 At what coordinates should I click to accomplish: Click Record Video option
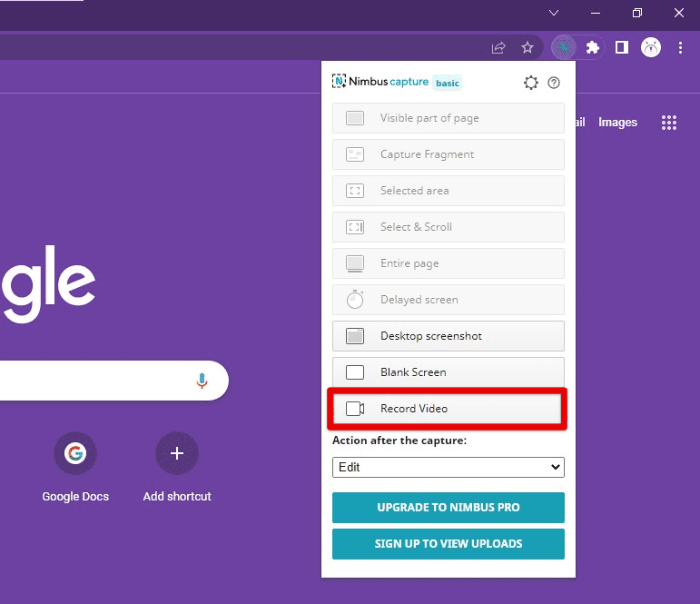[x=448, y=409]
